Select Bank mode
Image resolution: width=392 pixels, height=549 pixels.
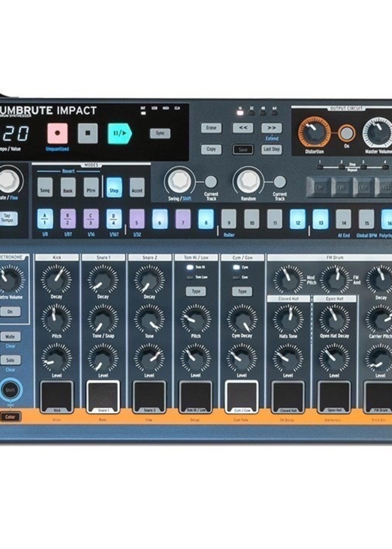(68, 187)
